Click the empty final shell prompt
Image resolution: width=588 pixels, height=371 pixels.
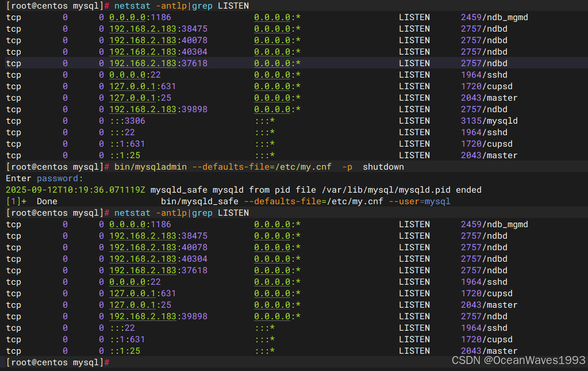[57, 362]
